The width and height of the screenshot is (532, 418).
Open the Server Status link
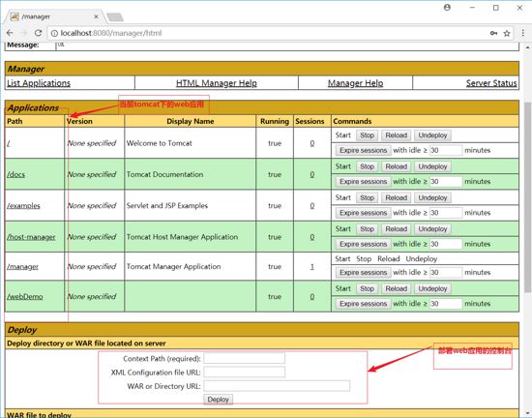tap(491, 83)
